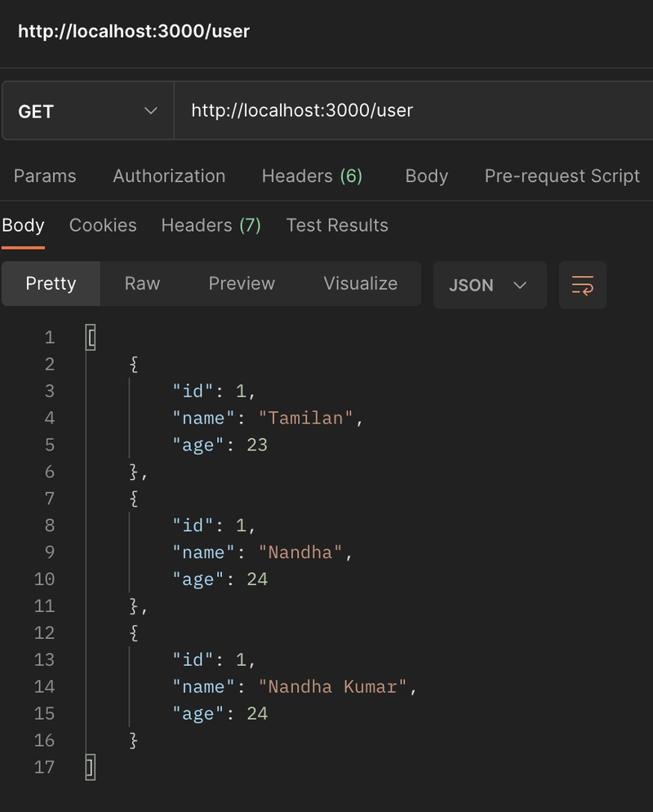Expand the JSON format dropdown
653x812 pixels.
pyautogui.click(x=490, y=286)
